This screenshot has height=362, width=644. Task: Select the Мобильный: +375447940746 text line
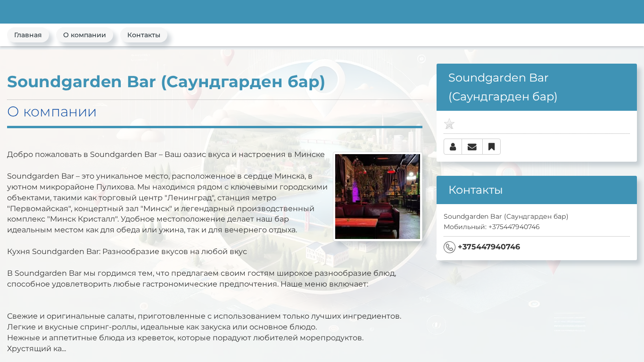click(491, 227)
